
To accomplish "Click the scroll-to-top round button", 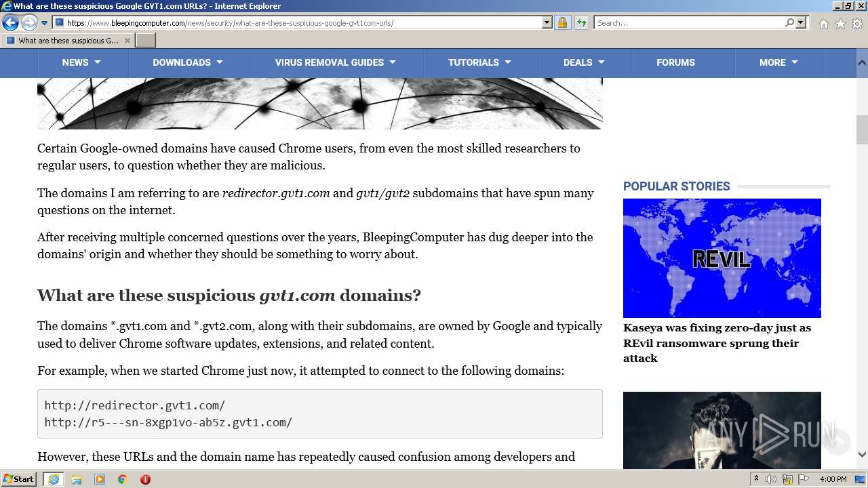I will (x=837, y=442).
